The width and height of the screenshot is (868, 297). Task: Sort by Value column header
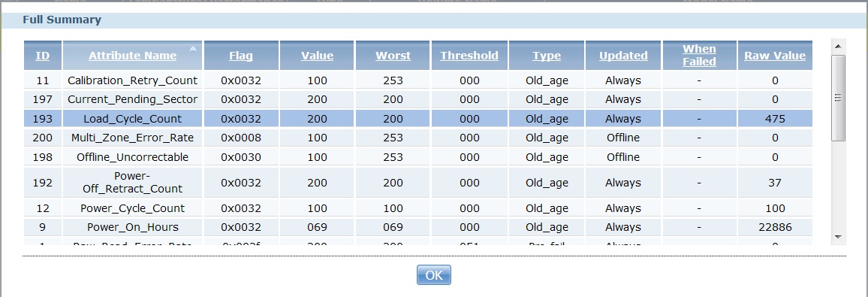[x=317, y=56]
